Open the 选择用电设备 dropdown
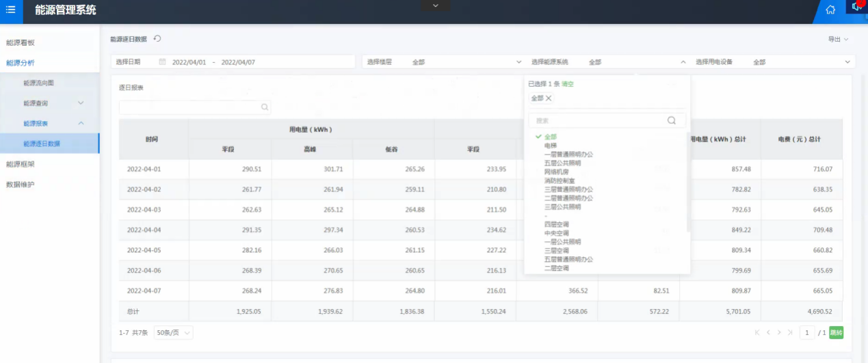This screenshot has width=868, height=363. tap(773, 62)
